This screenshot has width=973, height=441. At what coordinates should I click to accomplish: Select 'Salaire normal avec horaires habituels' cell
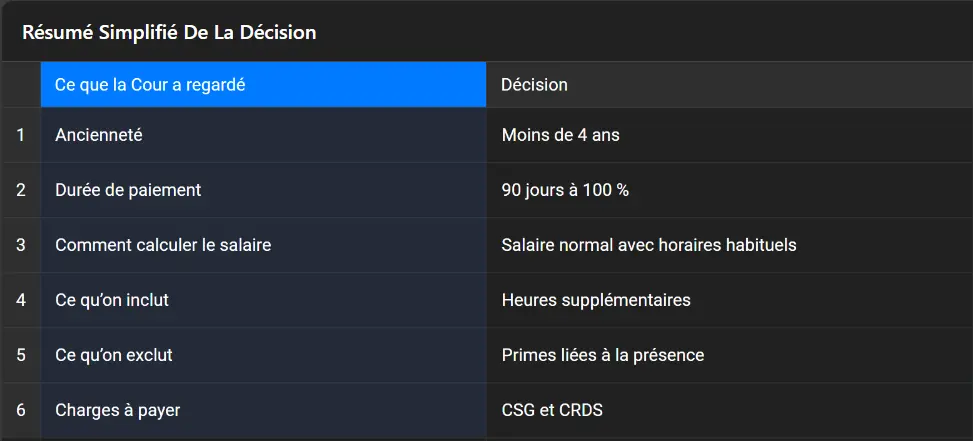[x=728, y=245]
